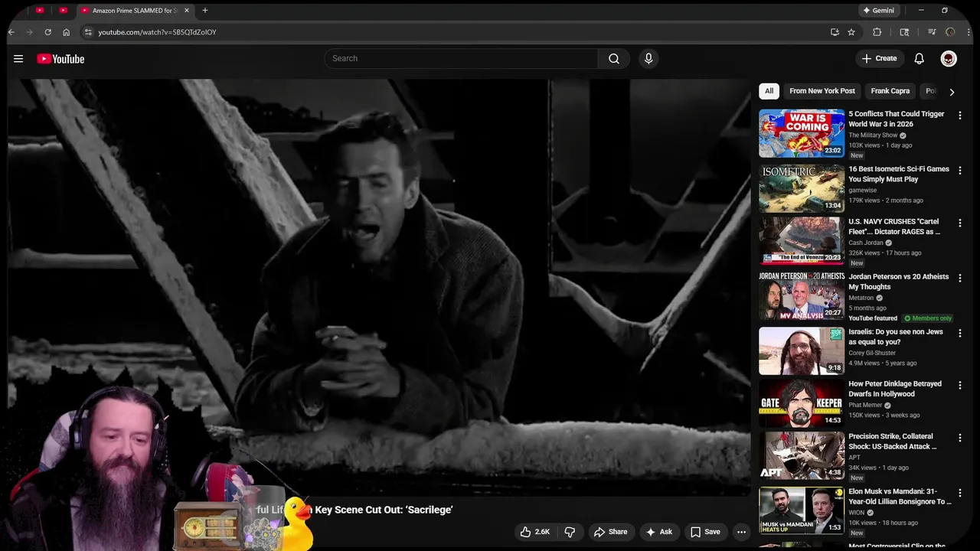
Task: Select the Frank Capra chip
Action: pos(890,91)
